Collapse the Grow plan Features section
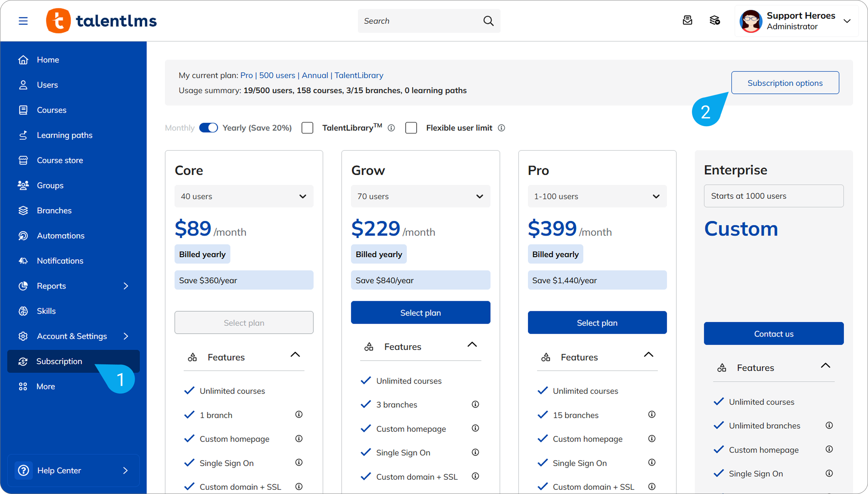The width and height of the screenshot is (868, 494). pyautogui.click(x=472, y=345)
